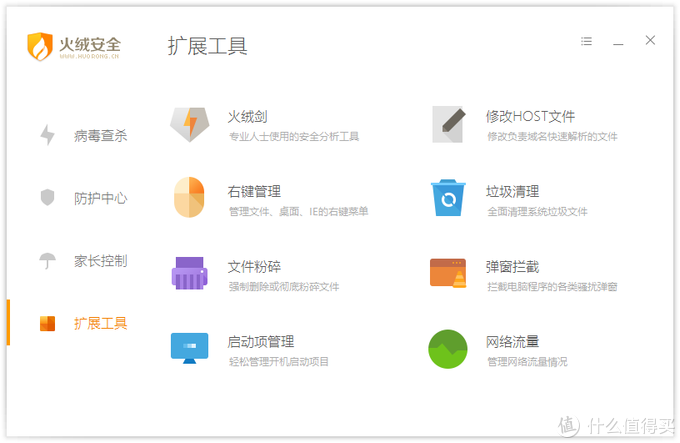The height and width of the screenshot is (443, 680).
Task: Open the 启动项管理 title
Action: point(261,342)
